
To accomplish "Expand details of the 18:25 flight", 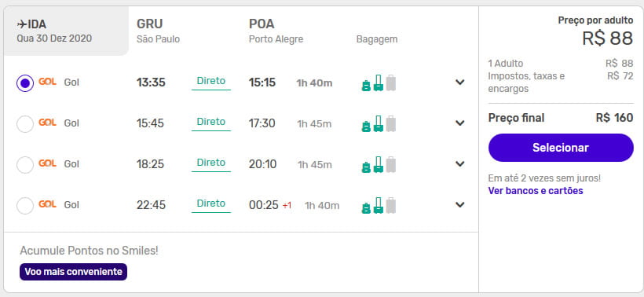I will coord(460,164).
